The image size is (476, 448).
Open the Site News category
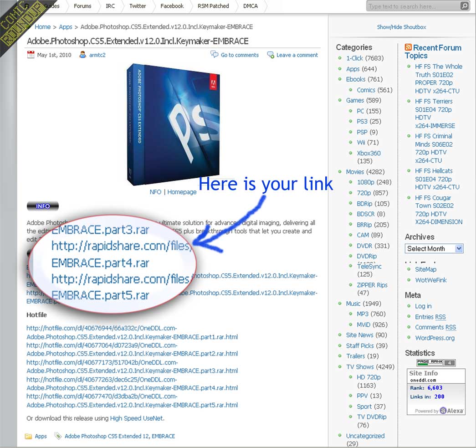[x=360, y=335]
